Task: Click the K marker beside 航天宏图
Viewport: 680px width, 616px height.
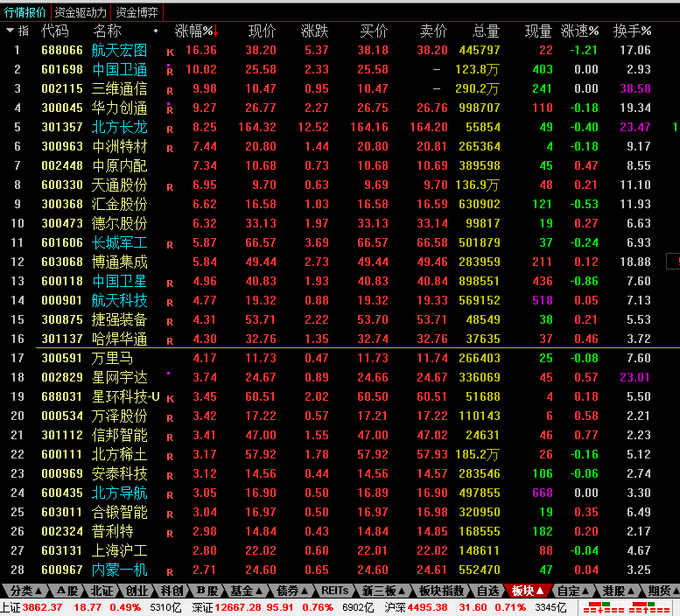Action: pyautogui.click(x=170, y=52)
